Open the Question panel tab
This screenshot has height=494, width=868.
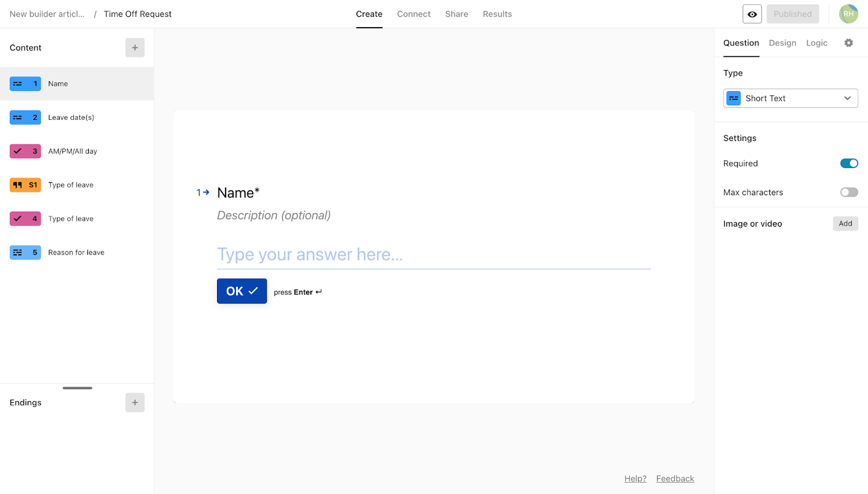[741, 43]
